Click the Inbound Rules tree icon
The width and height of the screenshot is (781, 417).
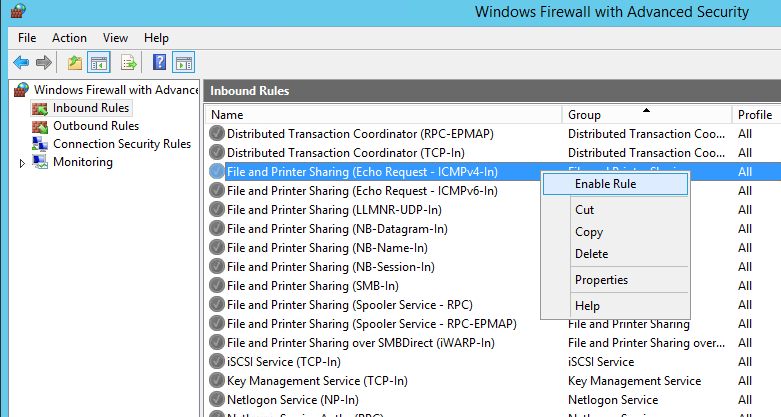[40, 108]
